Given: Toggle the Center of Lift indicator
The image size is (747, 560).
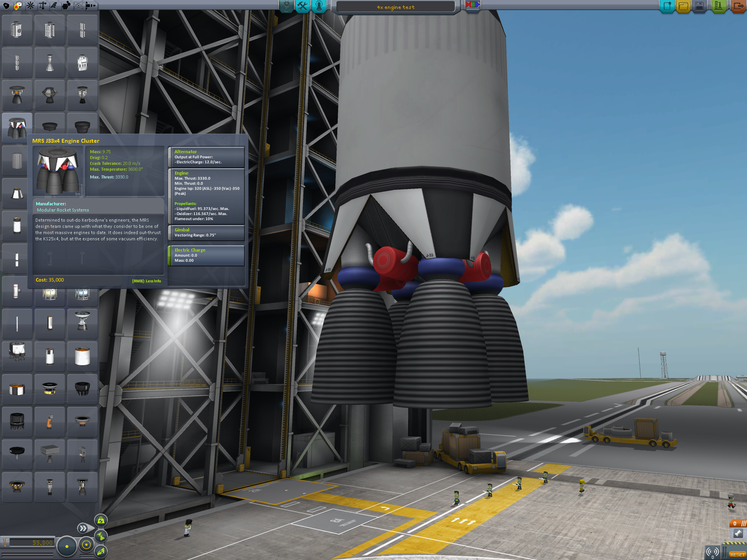Looking at the screenshot, I should [x=101, y=551].
